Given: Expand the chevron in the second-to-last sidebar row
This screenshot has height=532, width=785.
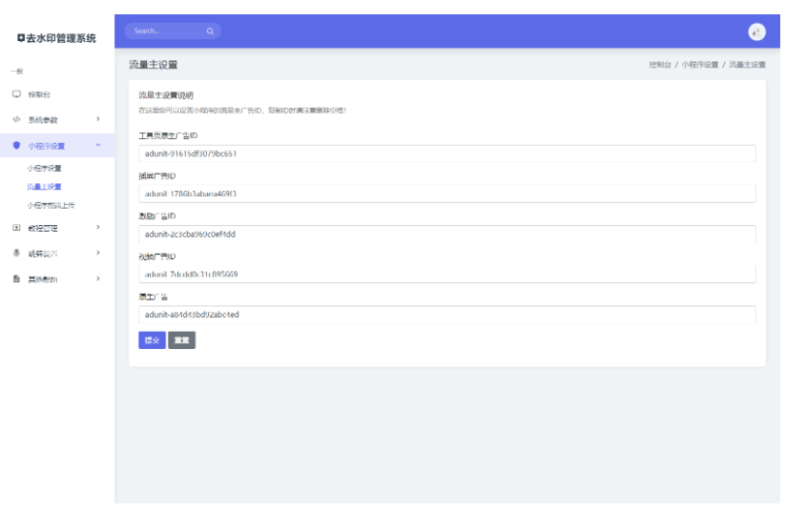Looking at the screenshot, I should click(98, 253).
